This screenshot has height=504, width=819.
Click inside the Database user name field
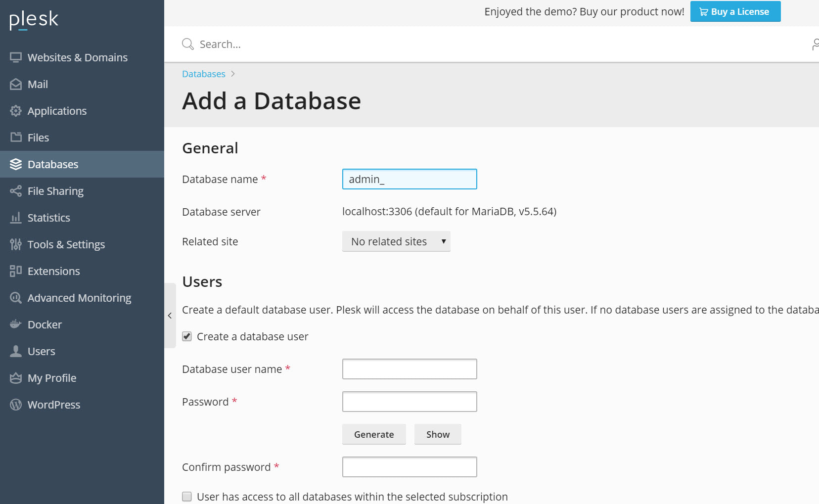coord(409,369)
